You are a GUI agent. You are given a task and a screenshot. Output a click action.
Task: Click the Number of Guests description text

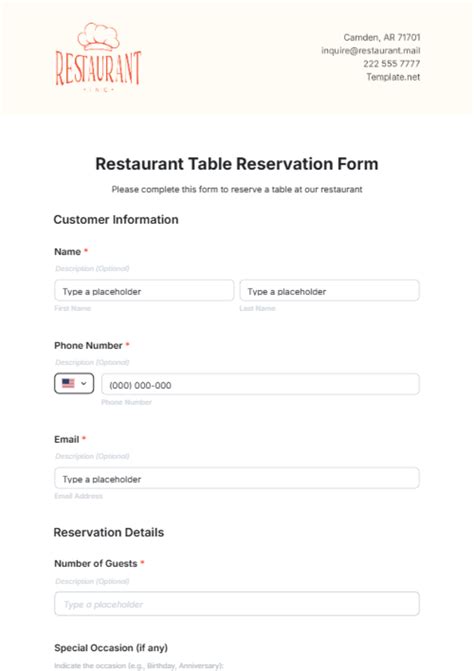tap(92, 581)
